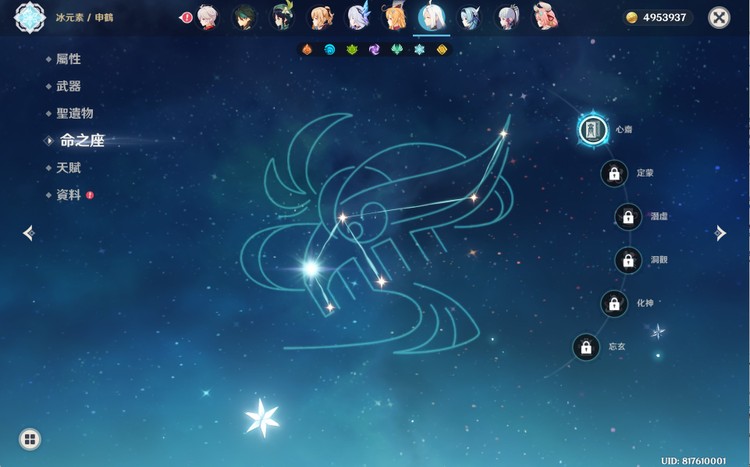Select the blonde ponytail character avatar

coord(320,18)
